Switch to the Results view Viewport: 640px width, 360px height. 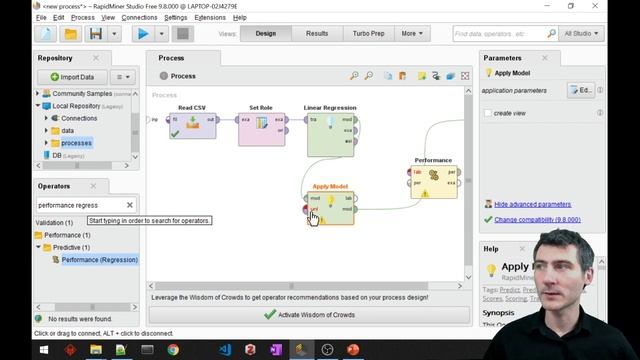(317, 33)
